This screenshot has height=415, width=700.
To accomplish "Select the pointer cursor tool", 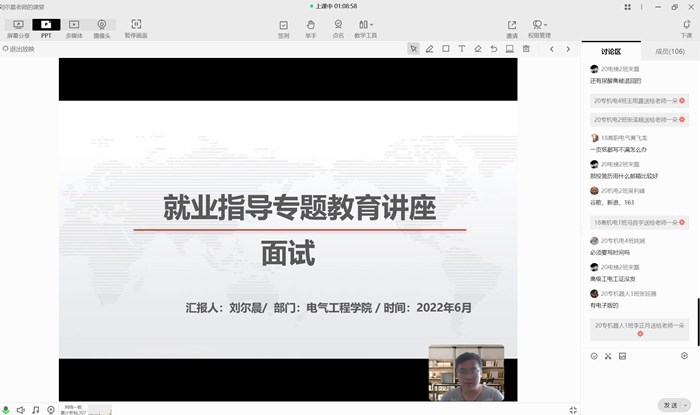I will (x=413, y=48).
